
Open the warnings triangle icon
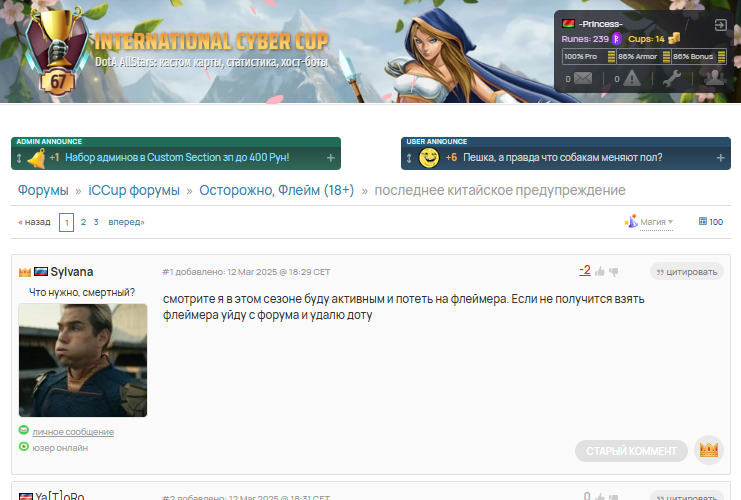(x=632, y=78)
